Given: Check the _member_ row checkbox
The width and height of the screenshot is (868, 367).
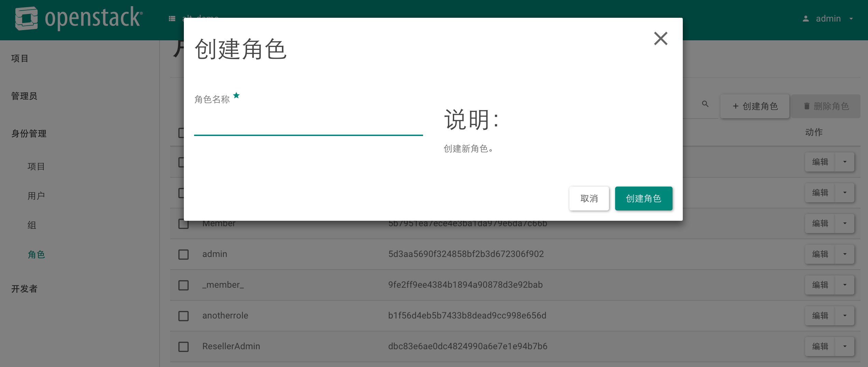Looking at the screenshot, I should coord(184,285).
